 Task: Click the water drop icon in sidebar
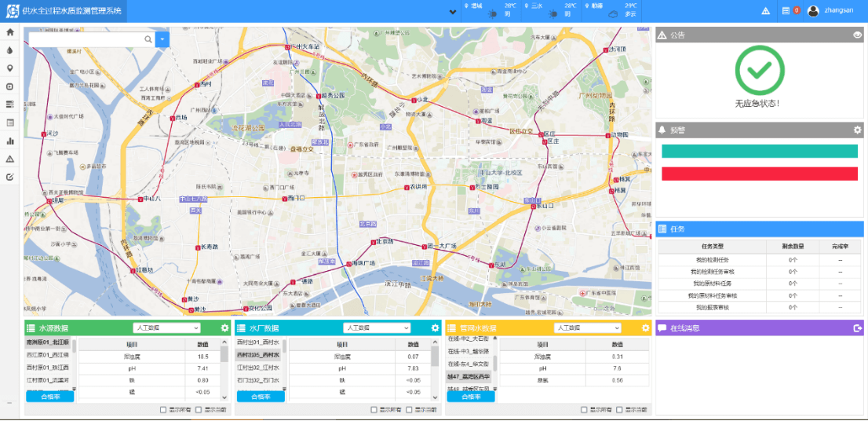pos(10,49)
